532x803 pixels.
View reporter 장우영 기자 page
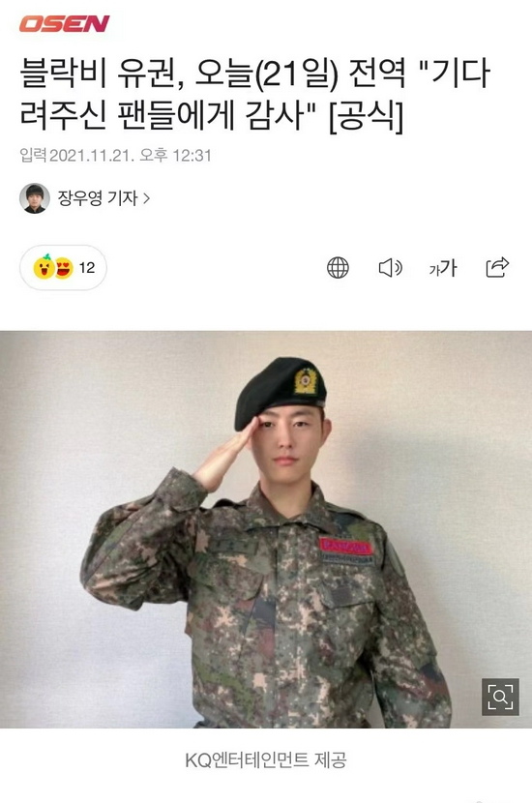[98, 198]
